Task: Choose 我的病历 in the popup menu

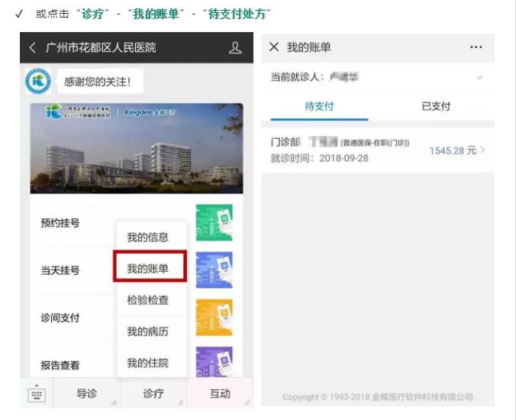Action: point(148,331)
